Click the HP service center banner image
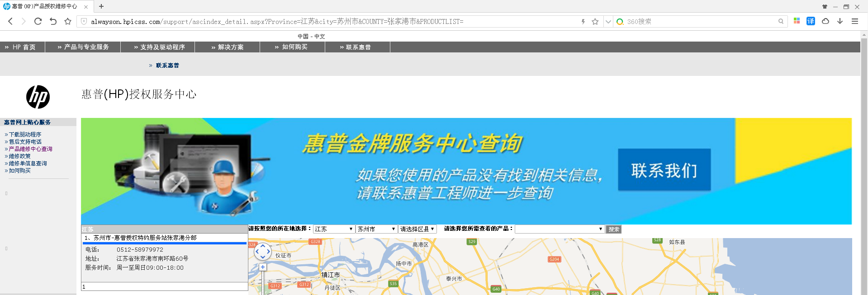 pos(466,171)
